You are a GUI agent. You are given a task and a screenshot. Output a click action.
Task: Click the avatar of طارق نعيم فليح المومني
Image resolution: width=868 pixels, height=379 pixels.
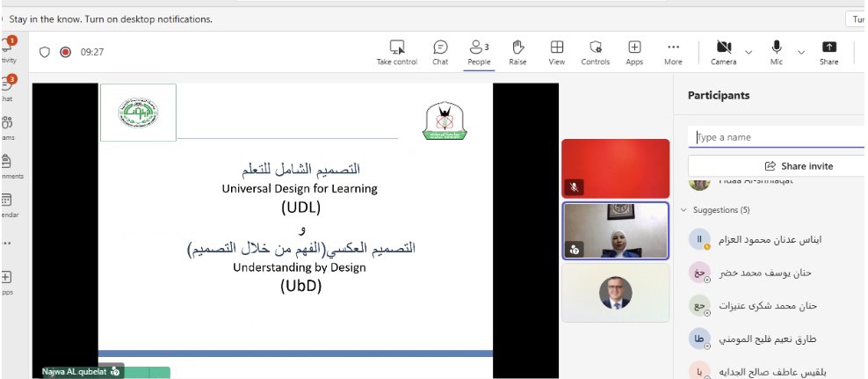(x=699, y=339)
